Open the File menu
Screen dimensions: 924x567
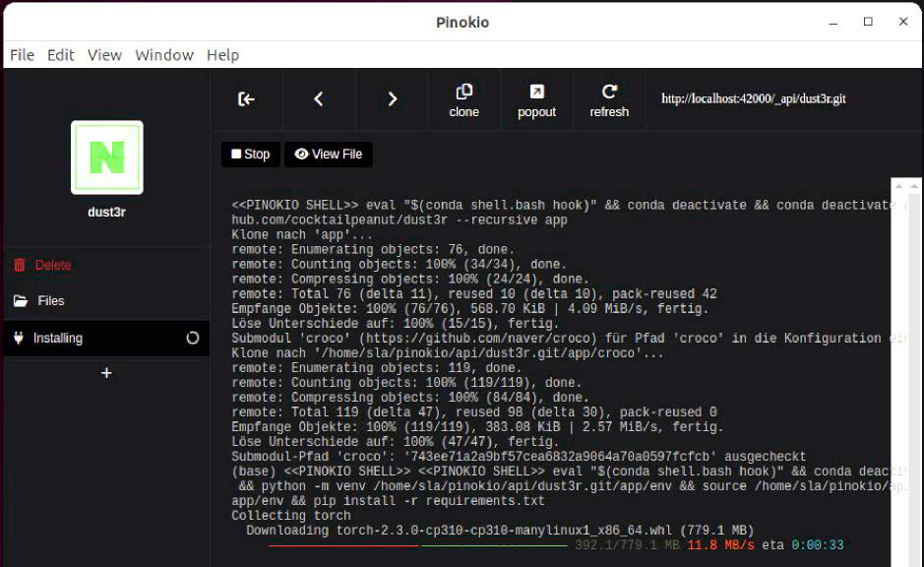(22, 55)
